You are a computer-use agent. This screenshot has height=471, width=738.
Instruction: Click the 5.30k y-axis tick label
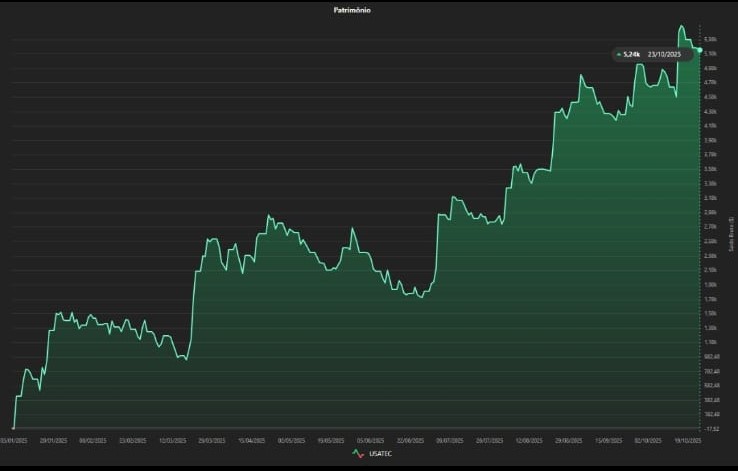point(711,39)
